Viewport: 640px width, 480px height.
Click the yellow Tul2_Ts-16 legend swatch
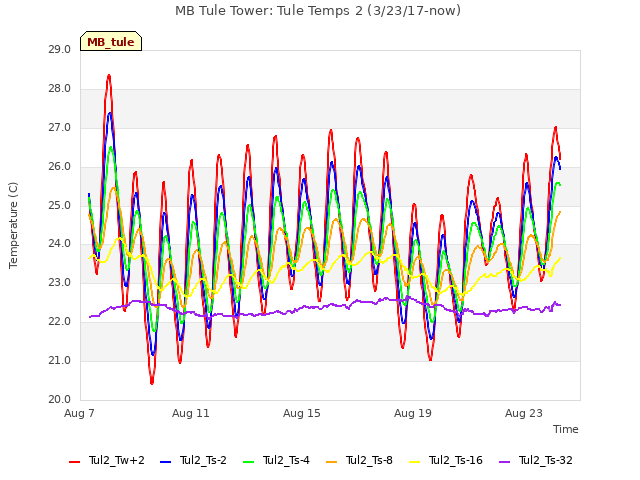(x=415, y=462)
